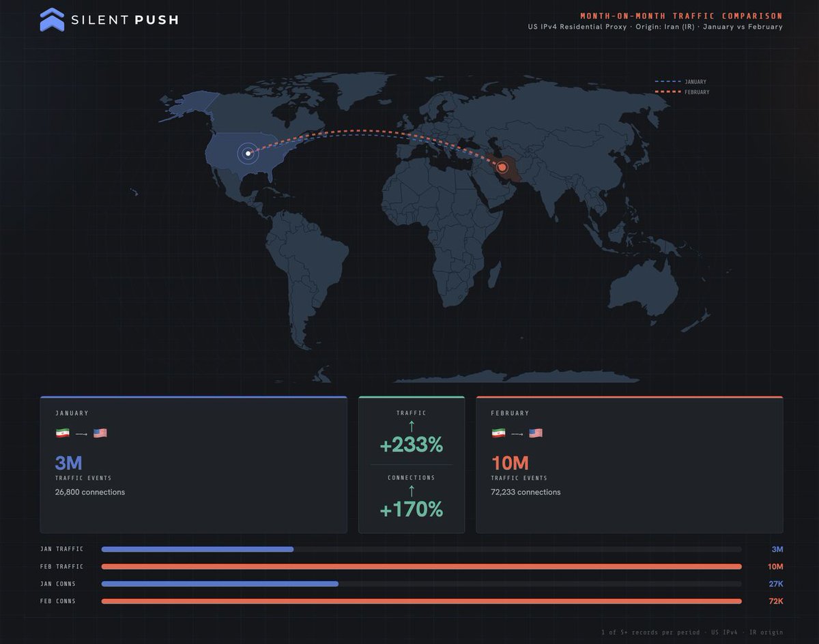
Task: Click the orange FEB TRAFFIC progress bar
Action: click(x=422, y=566)
